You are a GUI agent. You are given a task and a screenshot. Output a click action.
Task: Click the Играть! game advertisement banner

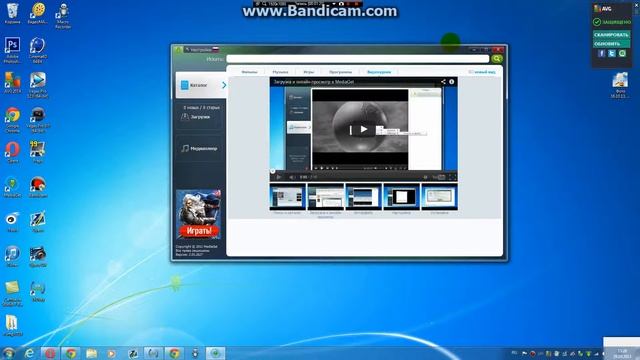click(199, 214)
